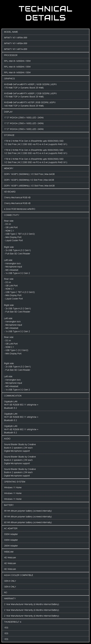Screen dimensions: 91x644
Task: Click the CONNECTIVITY section header
Action: pyautogui.click(x=12, y=215)
